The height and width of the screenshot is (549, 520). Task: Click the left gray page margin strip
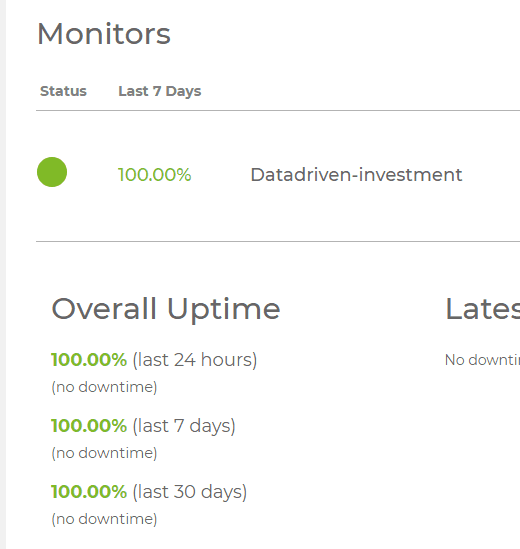tap(3, 274)
